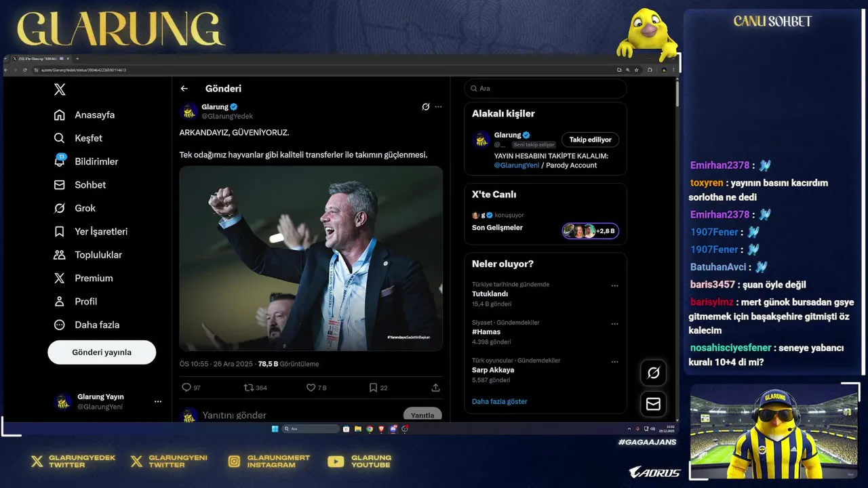Open a new browser tab
The image size is (868, 488).
point(77,59)
